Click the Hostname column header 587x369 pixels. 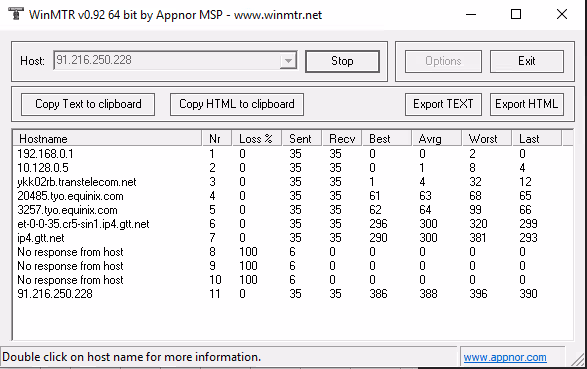(x=107, y=139)
